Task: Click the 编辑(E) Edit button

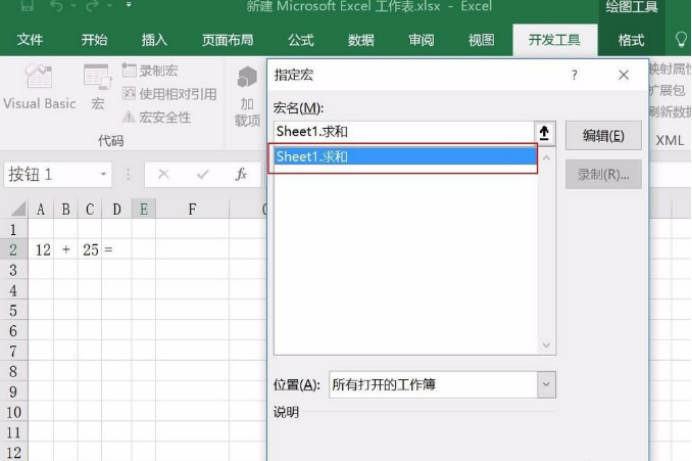Action: pos(603,135)
